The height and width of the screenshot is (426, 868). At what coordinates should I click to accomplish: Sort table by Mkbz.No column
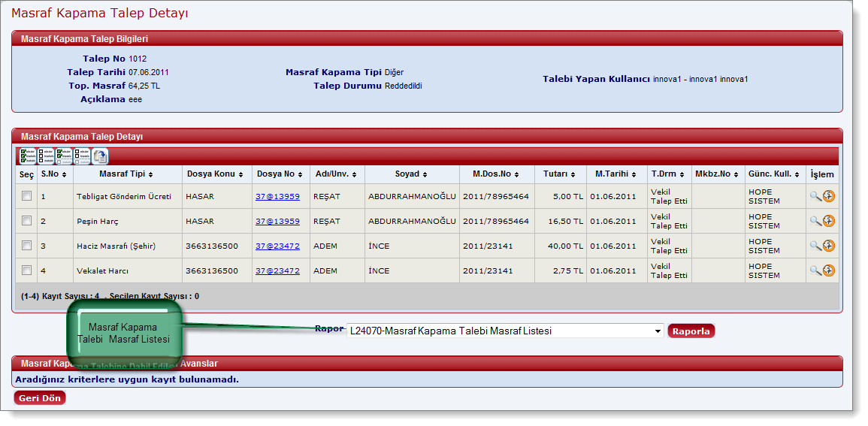click(716, 174)
